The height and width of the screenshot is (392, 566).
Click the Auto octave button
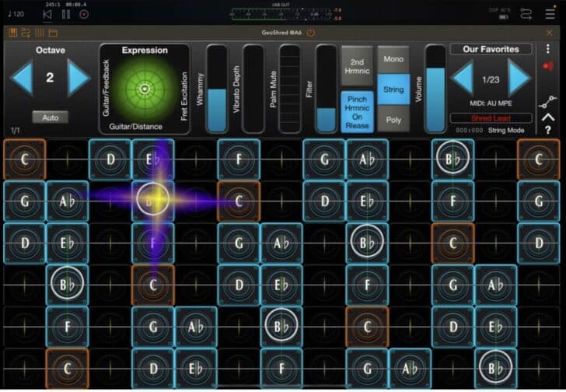click(x=50, y=117)
